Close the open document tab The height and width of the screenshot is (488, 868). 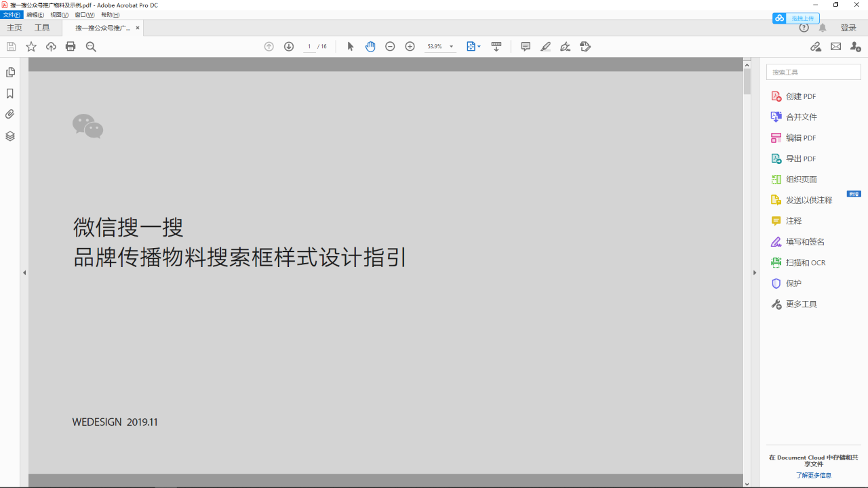point(138,28)
